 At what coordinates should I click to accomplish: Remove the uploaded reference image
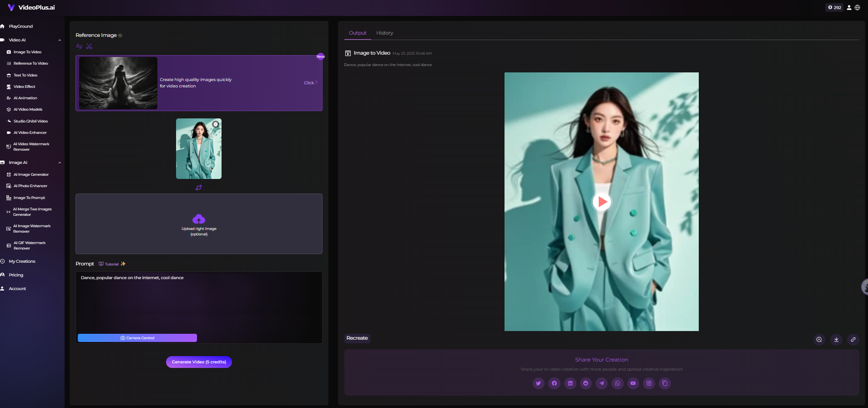click(x=216, y=124)
